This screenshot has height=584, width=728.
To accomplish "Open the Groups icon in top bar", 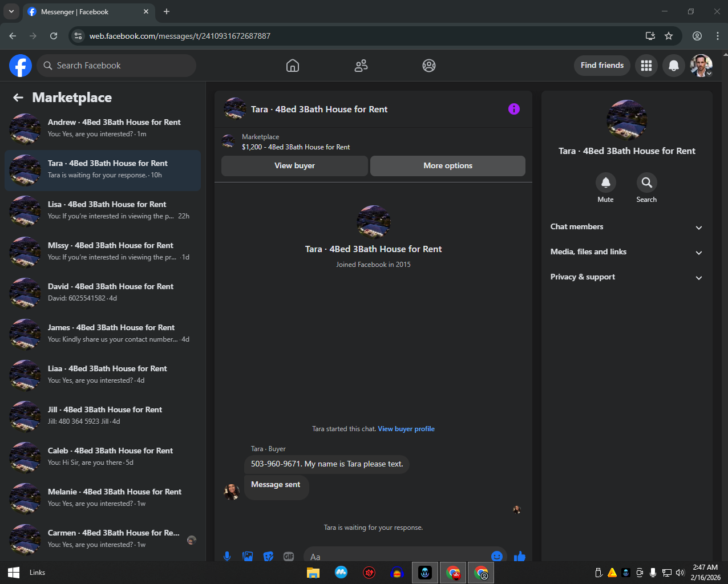I will 429,66.
